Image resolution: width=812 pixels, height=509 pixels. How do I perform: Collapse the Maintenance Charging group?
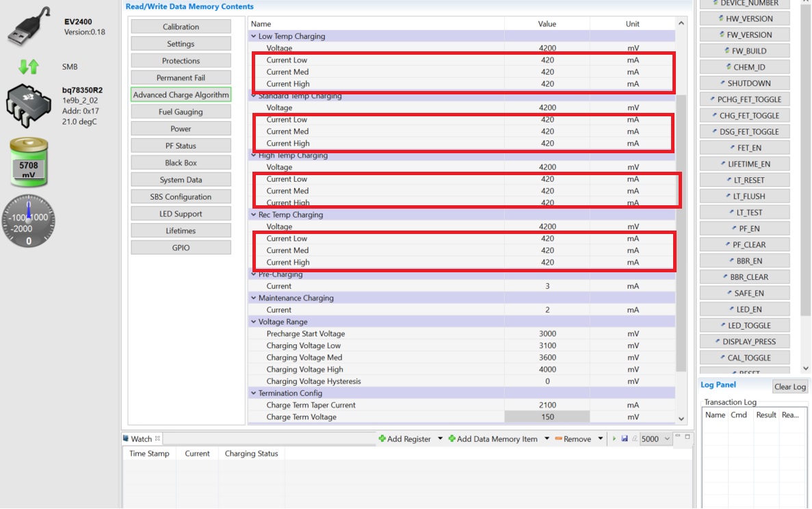coord(254,298)
